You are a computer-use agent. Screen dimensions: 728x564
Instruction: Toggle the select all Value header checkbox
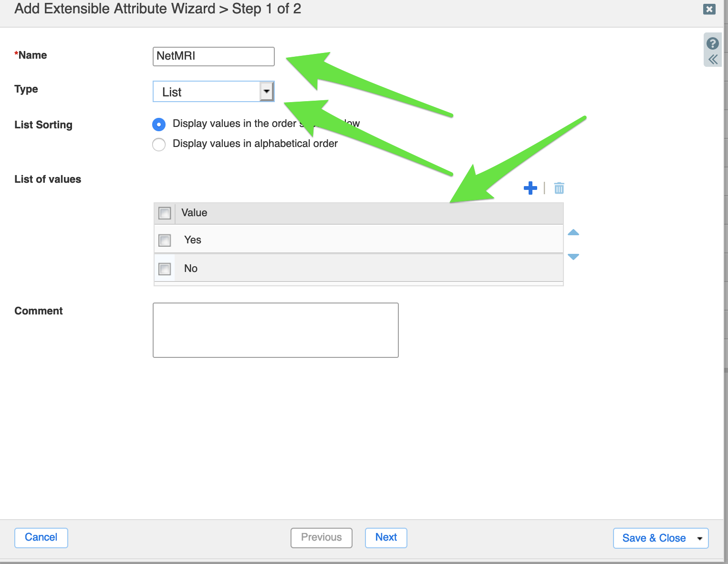(165, 213)
